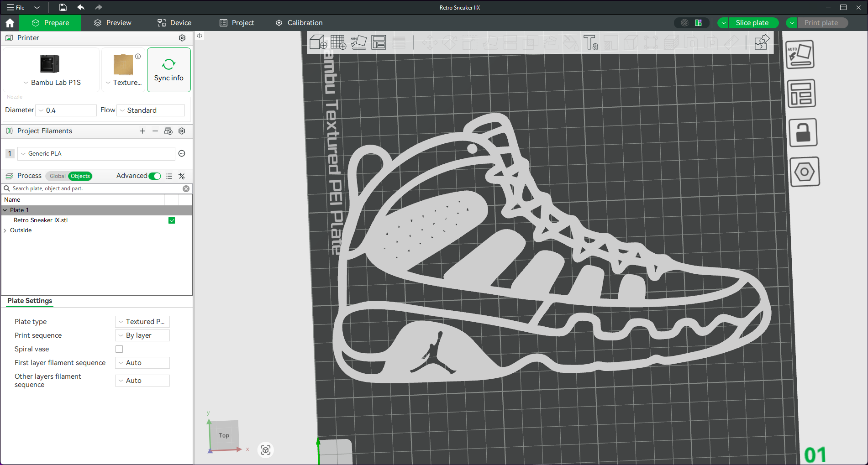Select the Text shape tool
Viewport: 868px width, 465px height.
[590, 43]
